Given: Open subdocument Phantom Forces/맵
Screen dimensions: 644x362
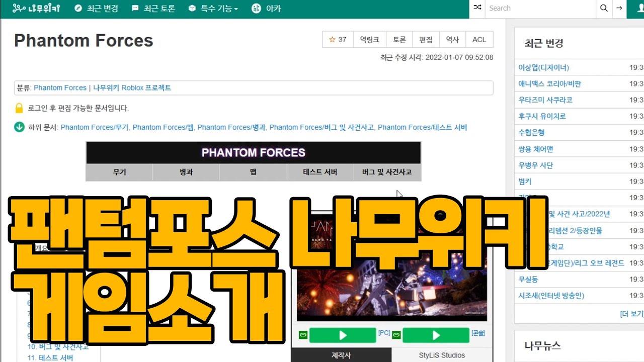Looking at the screenshot, I should click(x=163, y=127).
